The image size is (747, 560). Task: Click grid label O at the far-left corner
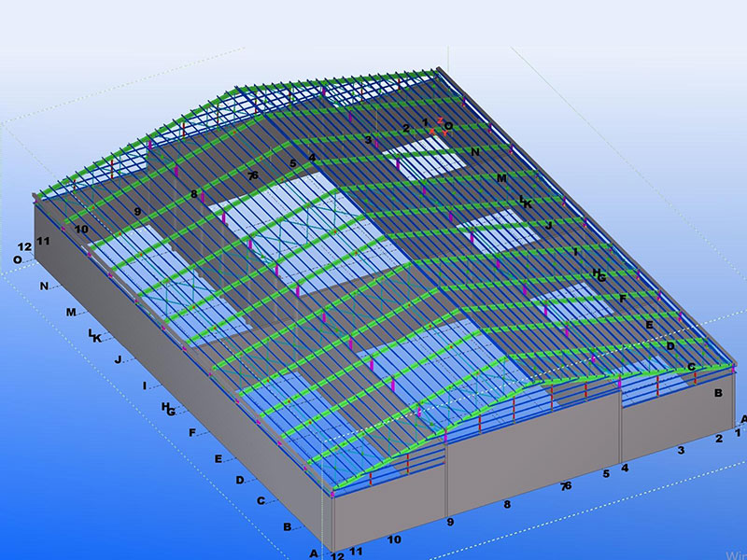click(17, 260)
